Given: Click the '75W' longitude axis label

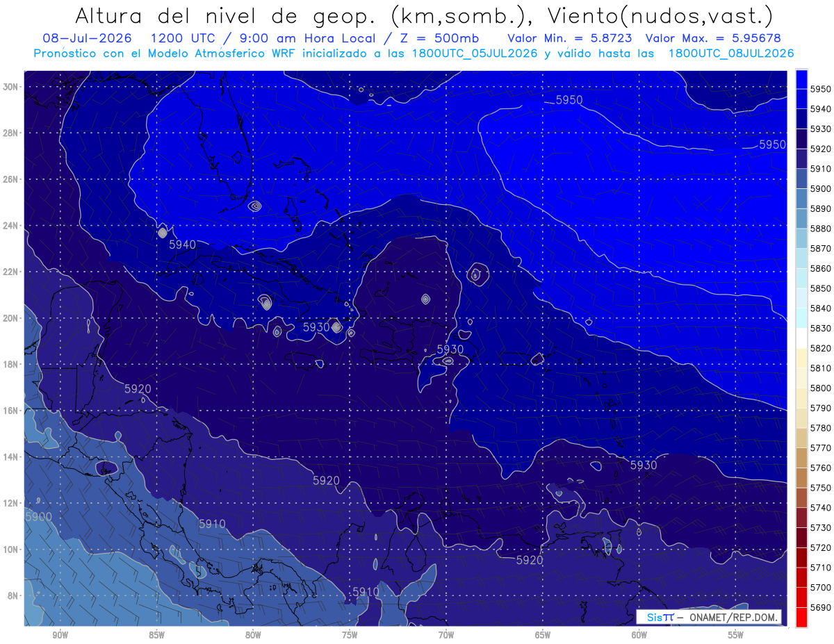Looking at the screenshot, I should pyautogui.click(x=350, y=636).
